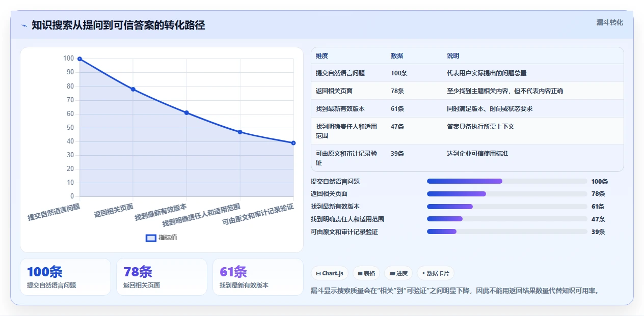Screen dimensions: 644x316
Task: Click the chart data point at 39
Action: (293, 143)
